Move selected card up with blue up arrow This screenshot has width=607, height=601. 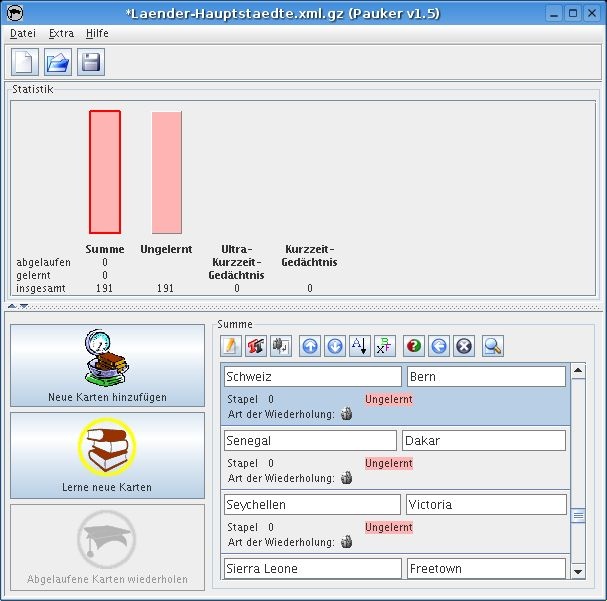[x=310, y=346]
